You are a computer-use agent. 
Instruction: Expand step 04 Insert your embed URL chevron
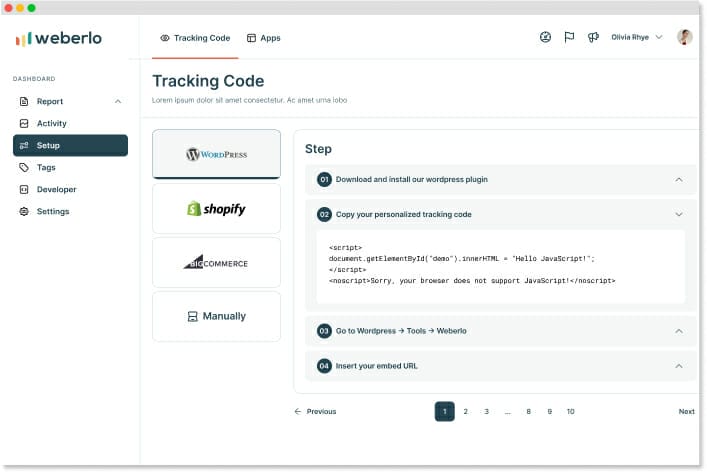[679, 366]
